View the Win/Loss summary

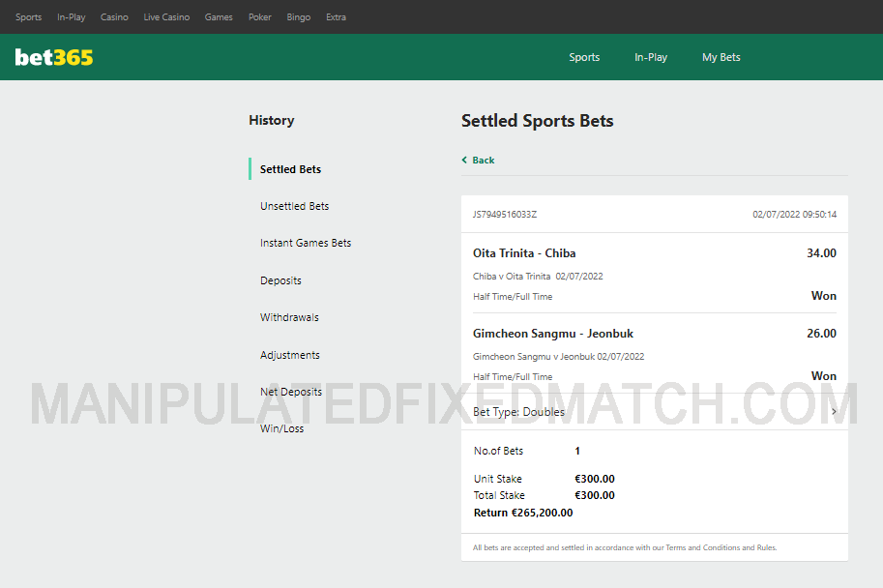tap(281, 428)
